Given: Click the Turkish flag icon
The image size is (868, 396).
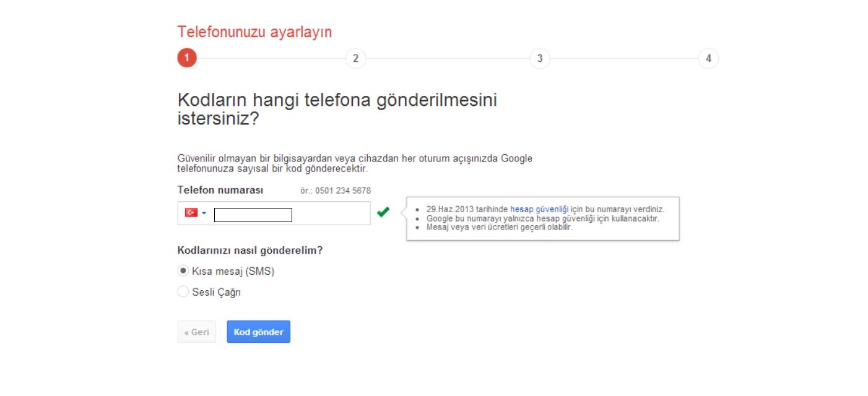Looking at the screenshot, I should 191,212.
